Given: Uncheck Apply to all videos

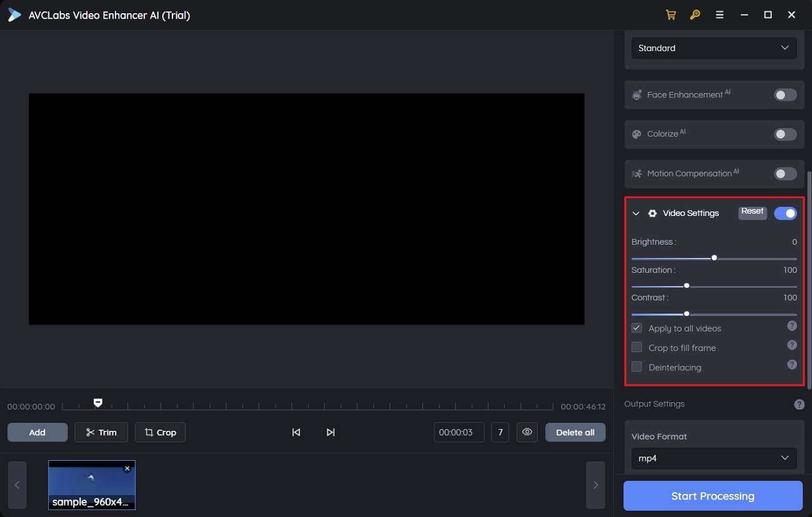Looking at the screenshot, I should pos(636,328).
